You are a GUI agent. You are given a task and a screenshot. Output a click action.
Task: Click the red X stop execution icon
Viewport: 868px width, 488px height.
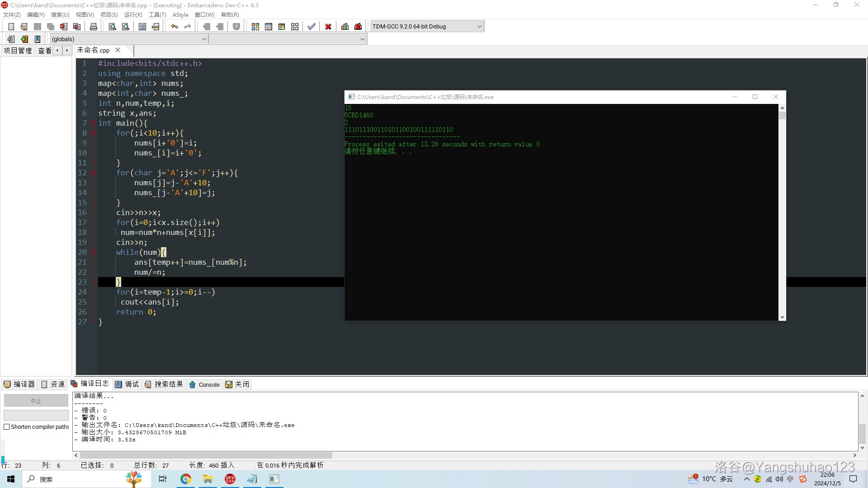328,27
